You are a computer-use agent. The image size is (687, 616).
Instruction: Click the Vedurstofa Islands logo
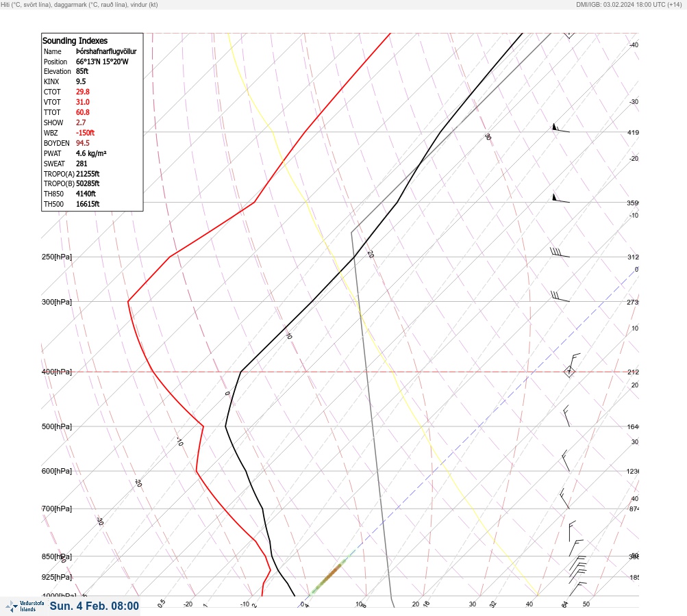(25, 606)
